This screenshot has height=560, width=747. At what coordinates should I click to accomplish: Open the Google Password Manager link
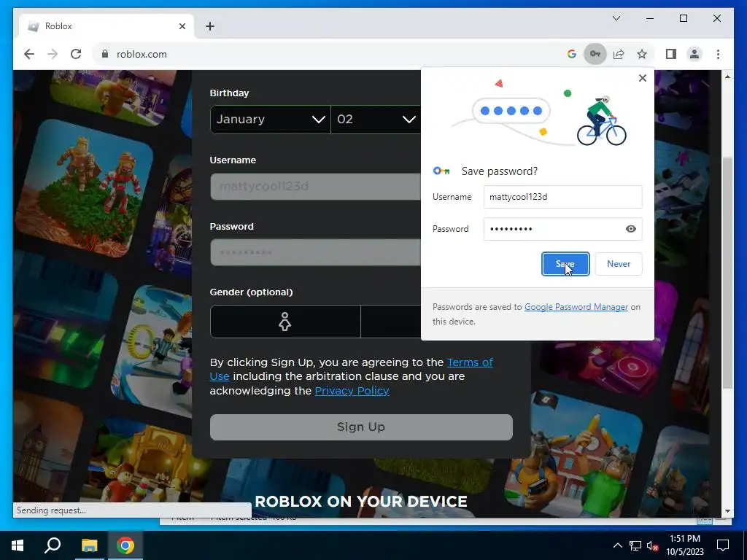(x=576, y=307)
